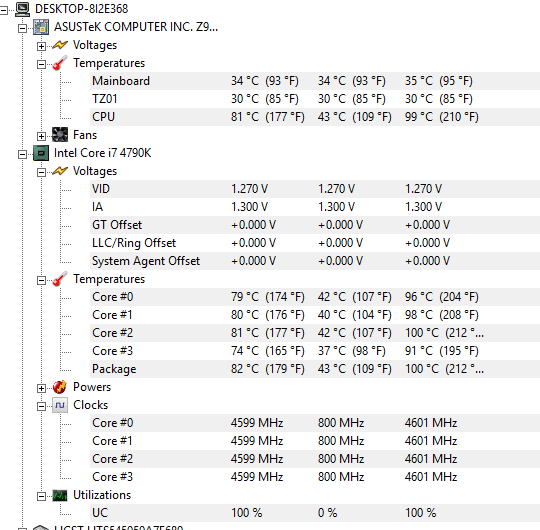Select the GT Offset row
The width and height of the screenshot is (540, 530).
315,225
